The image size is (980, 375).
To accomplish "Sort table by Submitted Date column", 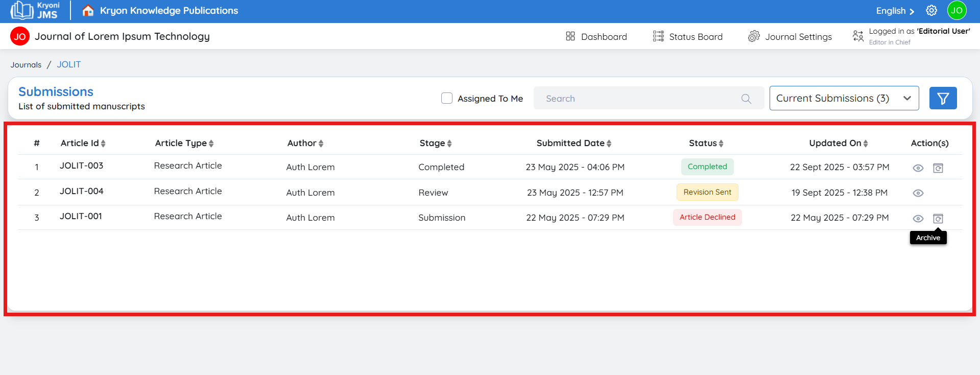I will [573, 143].
